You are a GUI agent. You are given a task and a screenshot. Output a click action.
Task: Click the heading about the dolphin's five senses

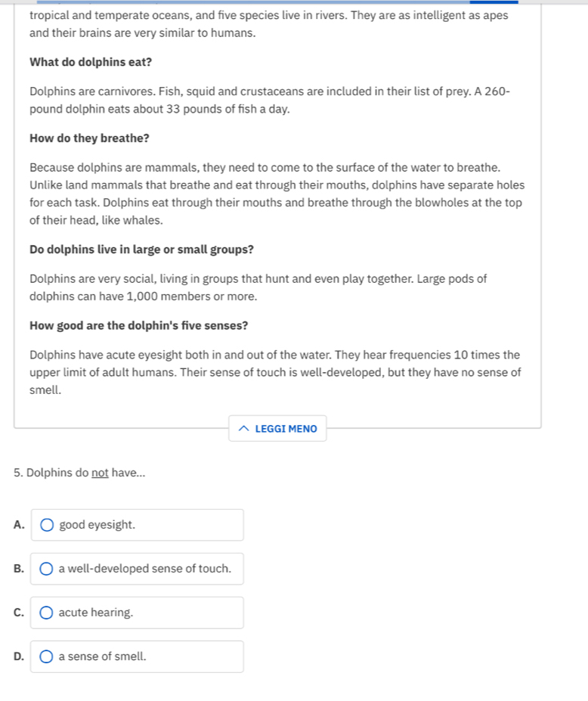tap(138, 326)
